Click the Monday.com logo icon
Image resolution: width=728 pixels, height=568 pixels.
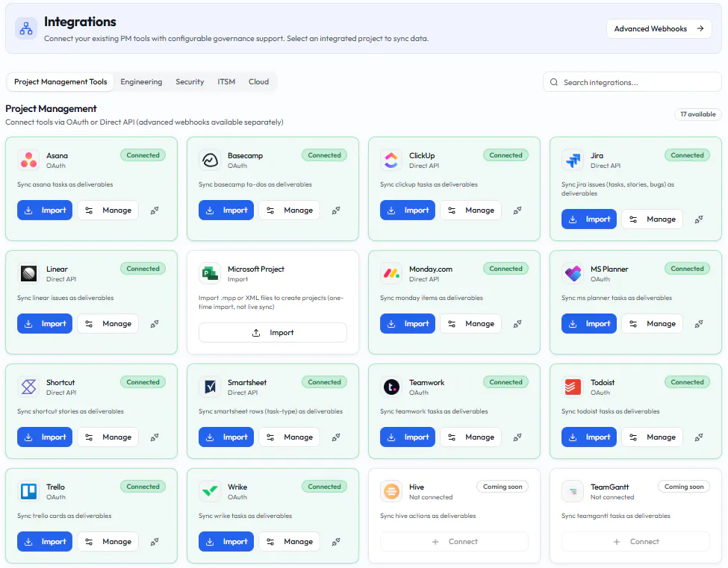click(391, 273)
